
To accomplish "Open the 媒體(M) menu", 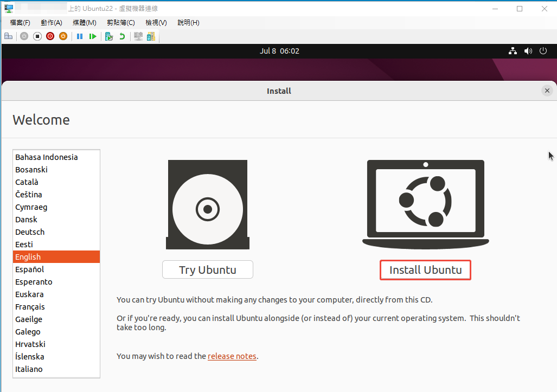I will pyautogui.click(x=85, y=23).
